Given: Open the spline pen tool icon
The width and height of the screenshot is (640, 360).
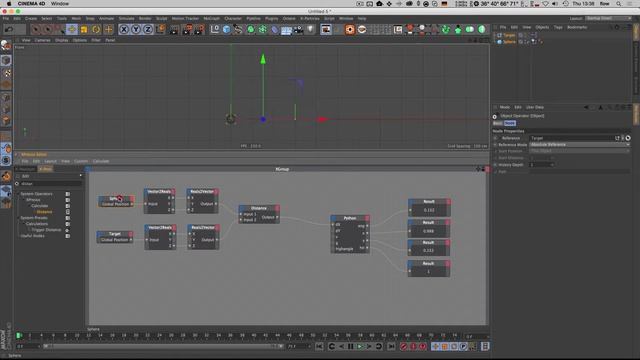Looking at the screenshot, I should pyautogui.click(x=238, y=29).
